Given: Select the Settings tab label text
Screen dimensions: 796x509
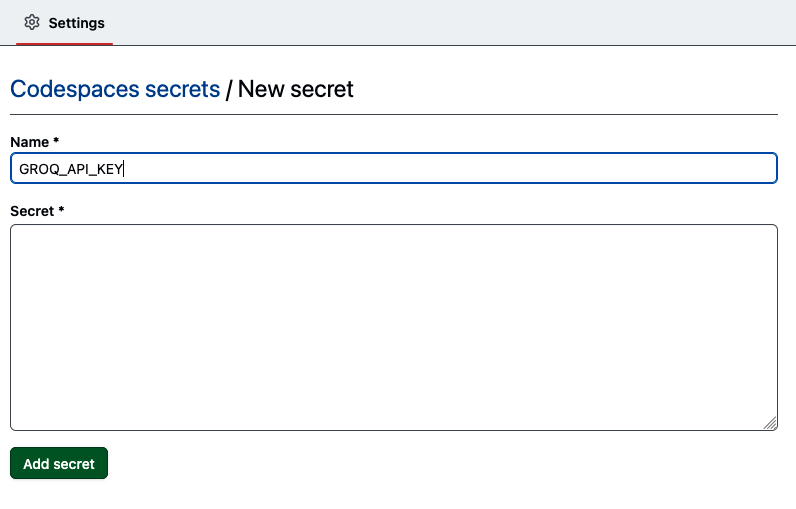Looking at the screenshot, I should [77, 23].
